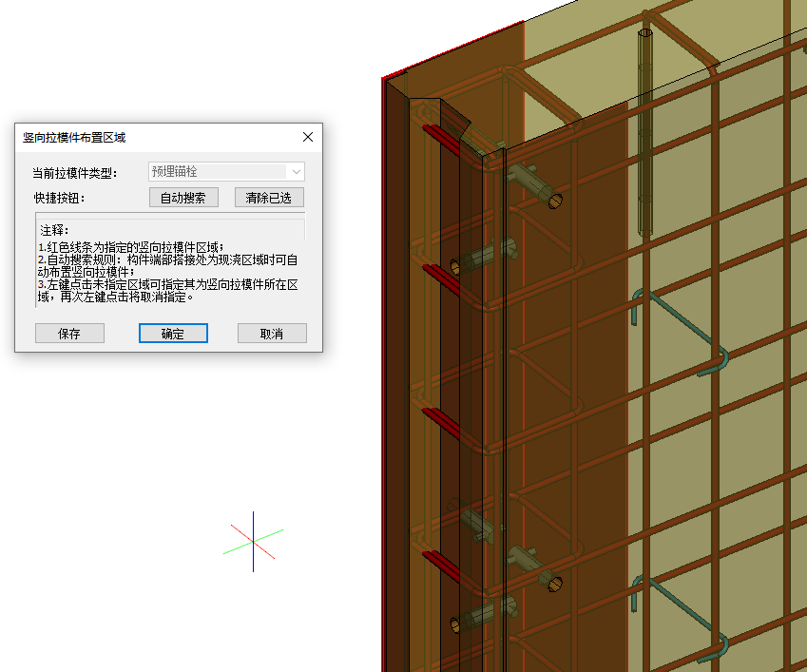This screenshot has width=807, height=672.
Task: Open the 当前拉模件类型 dropdown arrow
Action: [x=297, y=172]
